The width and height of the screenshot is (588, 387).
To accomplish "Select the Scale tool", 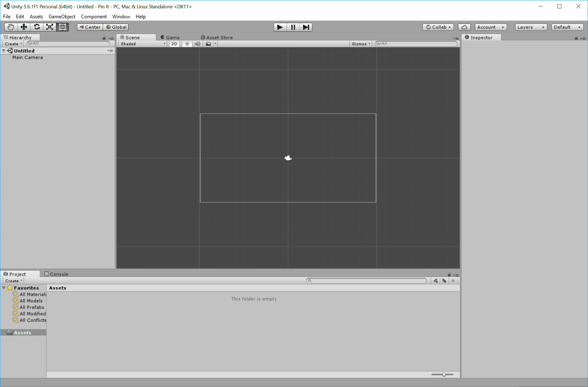I will (49, 27).
